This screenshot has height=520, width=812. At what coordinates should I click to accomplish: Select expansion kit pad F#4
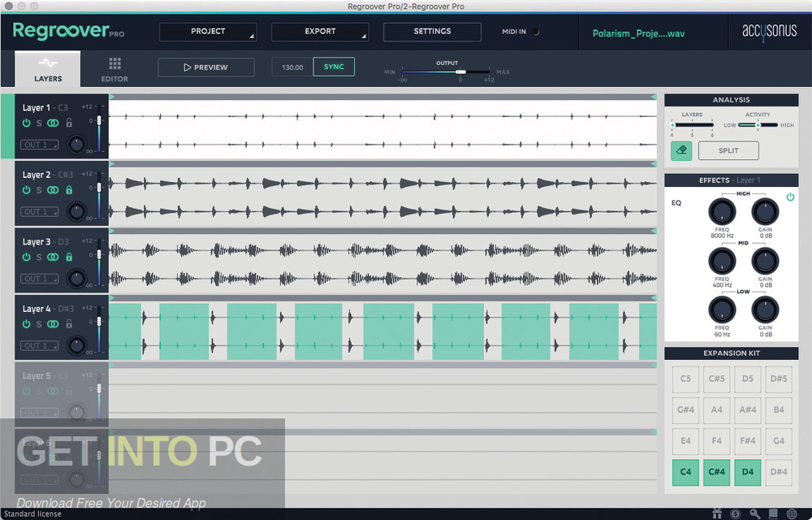click(x=748, y=440)
